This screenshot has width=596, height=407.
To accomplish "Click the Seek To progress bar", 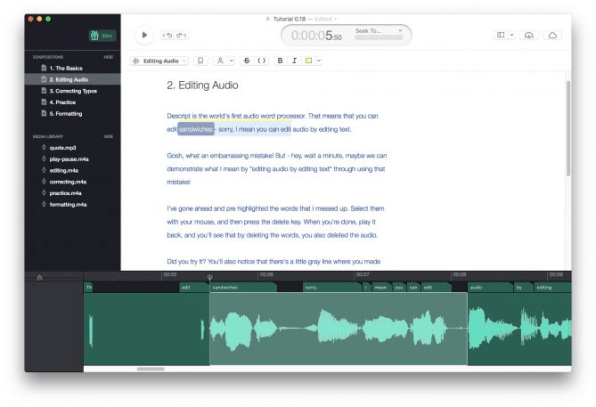I will [379, 37].
